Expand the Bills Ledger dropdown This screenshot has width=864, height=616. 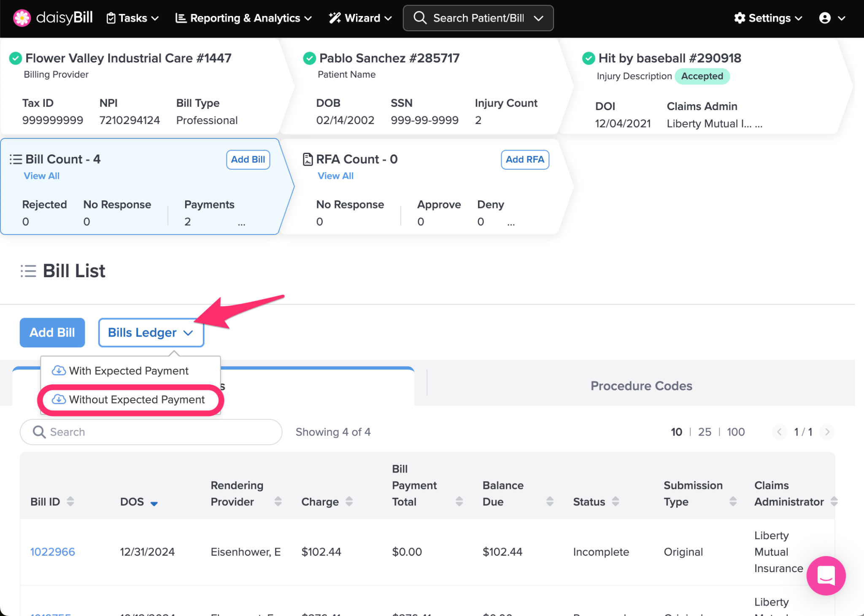click(x=151, y=332)
